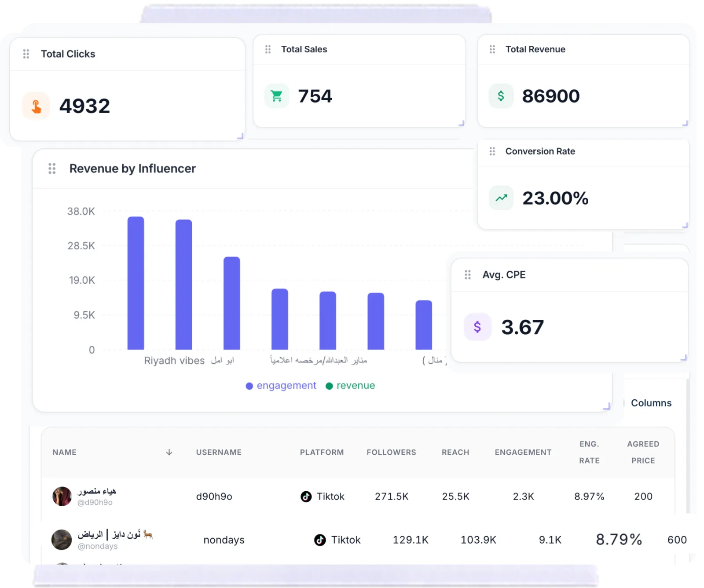Click the tallest bar in the chart
Image resolution: width=704 pixels, height=588 pixels.
tap(136, 283)
